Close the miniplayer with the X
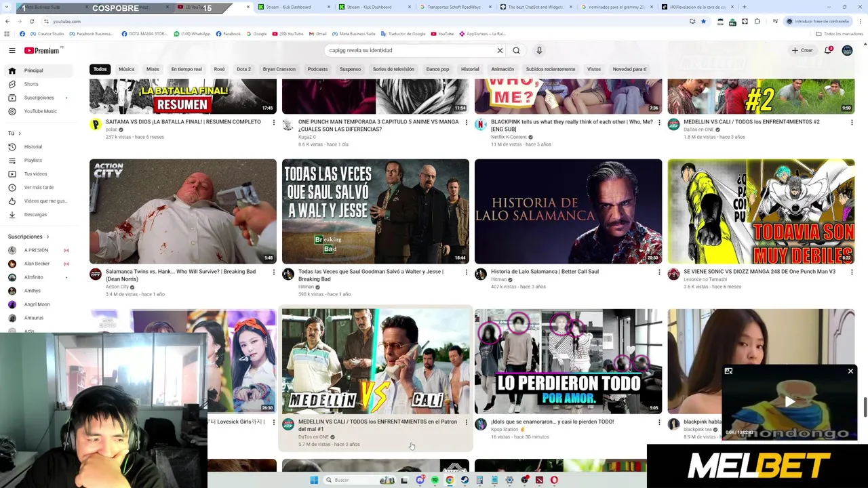Screen dimensions: 868x488 click(850, 371)
